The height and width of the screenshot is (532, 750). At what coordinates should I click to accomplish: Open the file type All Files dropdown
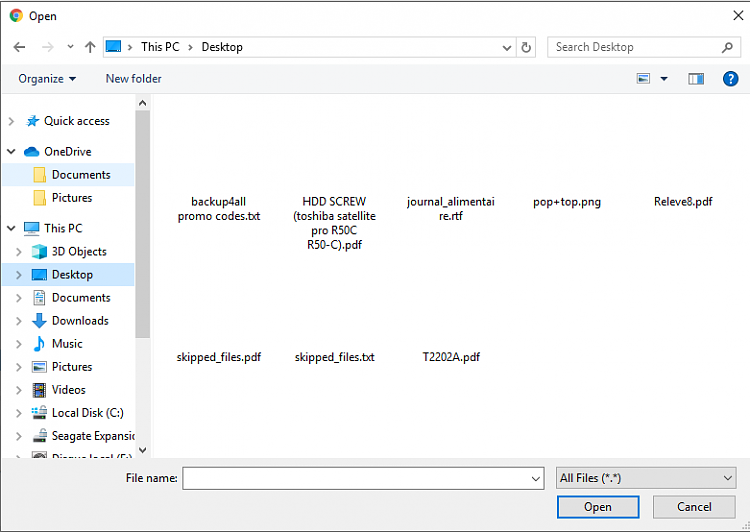[646, 478]
